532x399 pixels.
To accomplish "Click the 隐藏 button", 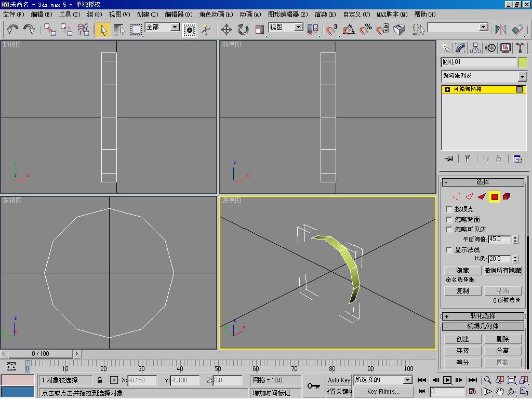I will coord(462,271).
